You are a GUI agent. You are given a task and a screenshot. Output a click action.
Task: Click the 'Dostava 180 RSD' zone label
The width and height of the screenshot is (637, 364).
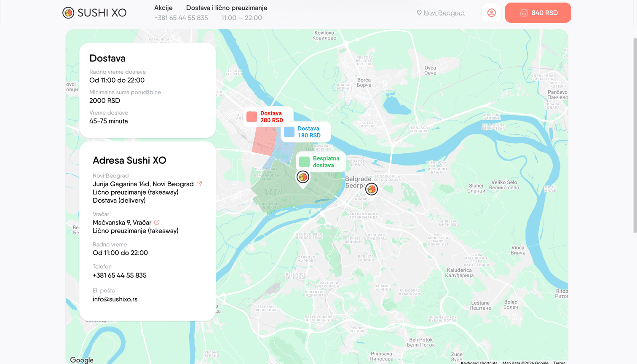click(309, 132)
